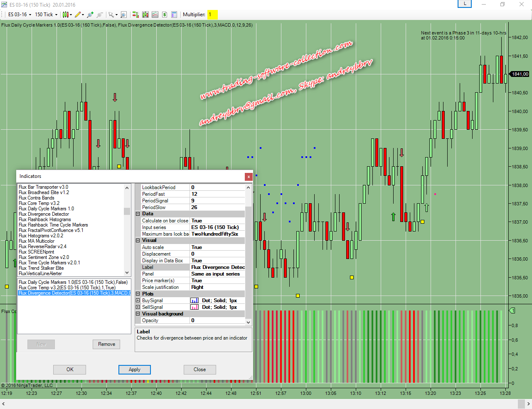Open the Chart Trader toolbar icon
Image resolution: width=532 pixels, height=409 pixels.
point(135,15)
